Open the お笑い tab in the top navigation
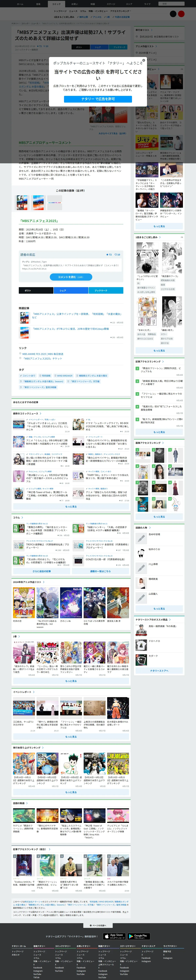196x980 pixels. [x=75, y=4]
